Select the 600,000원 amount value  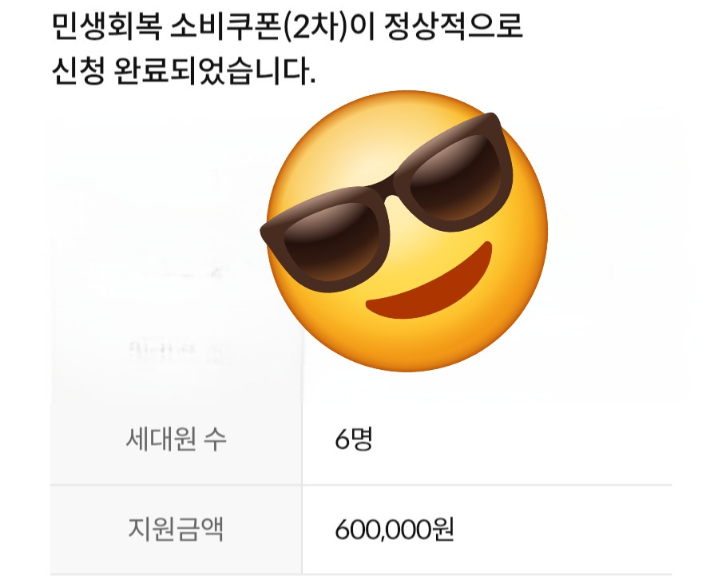[395, 530]
